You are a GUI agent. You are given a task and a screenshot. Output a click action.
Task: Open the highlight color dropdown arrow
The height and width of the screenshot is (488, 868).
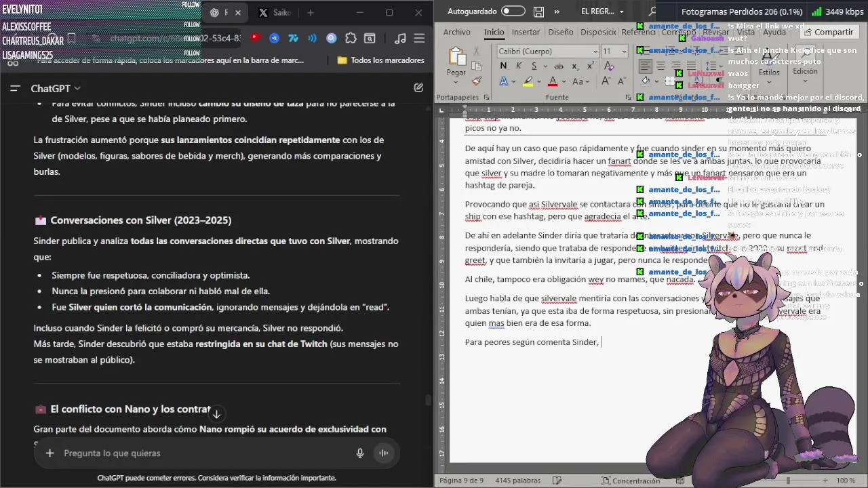click(538, 81)
